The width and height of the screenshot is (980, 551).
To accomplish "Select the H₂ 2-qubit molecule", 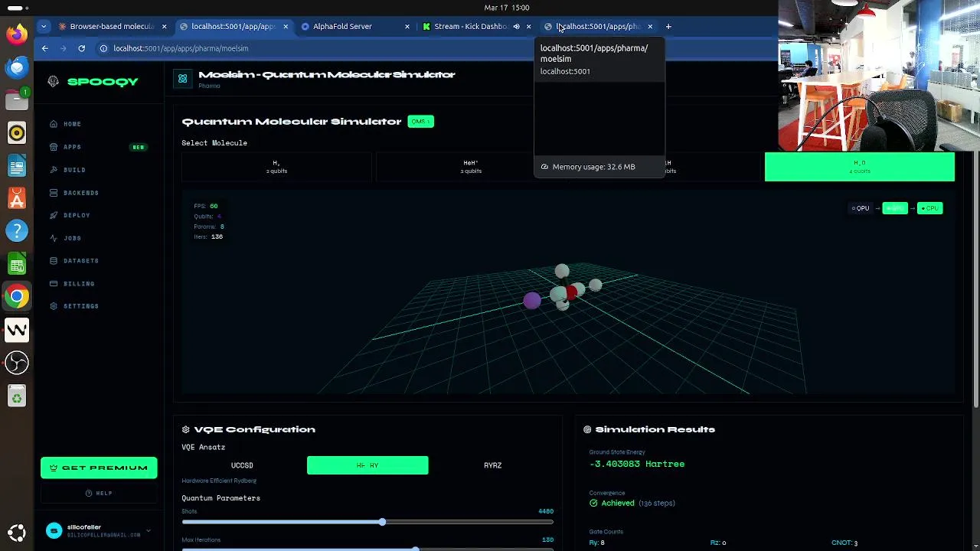I will pyautogui.click(x=276, y=167).
